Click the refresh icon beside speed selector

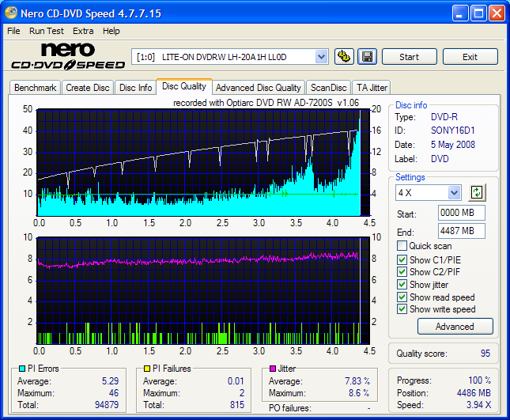click(x=477, y=192)
